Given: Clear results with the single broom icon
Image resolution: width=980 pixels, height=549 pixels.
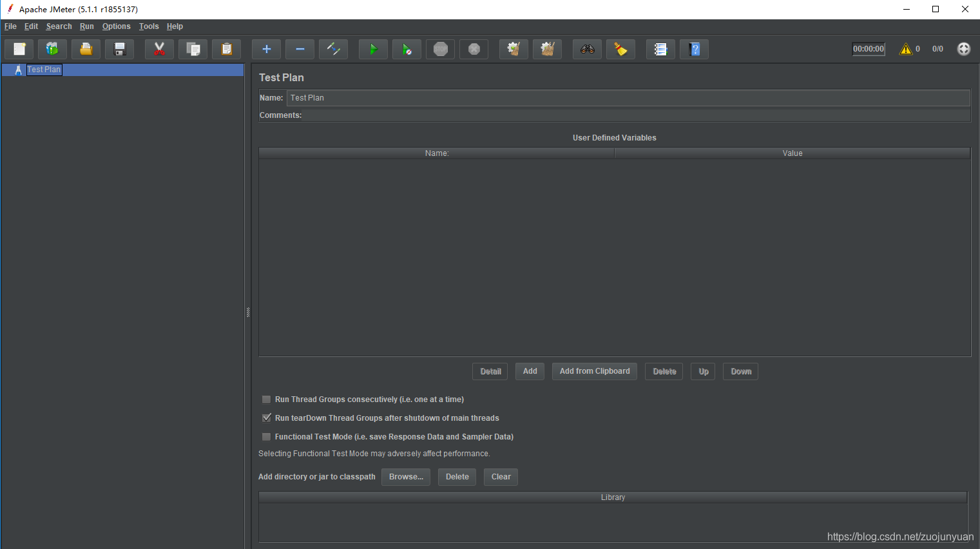Looking at the screenshot, I should tap(514, 49).
